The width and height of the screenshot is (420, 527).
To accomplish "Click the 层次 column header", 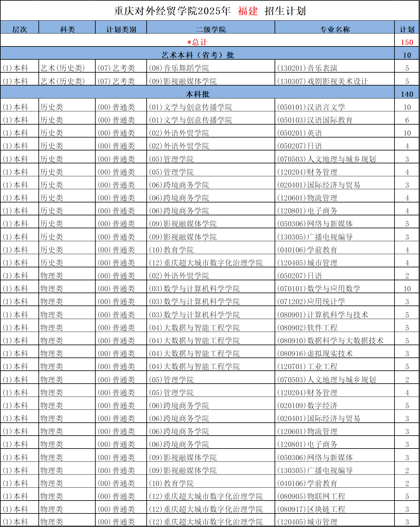I will click(20, 29).
